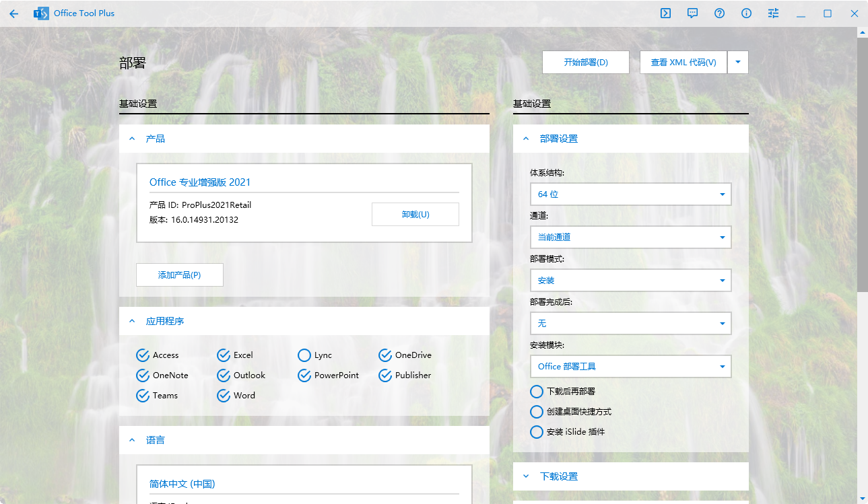Open the 部署完成后 dropdown showing 无
This screenshot has height=504, width=868.
(x=631, y=324)
